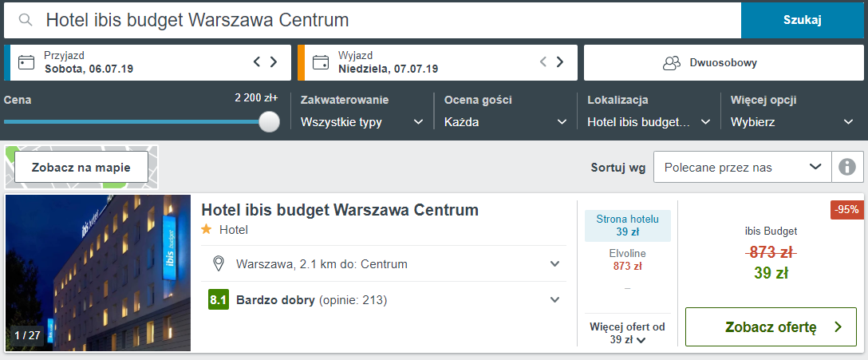Expand the guest rating details row
Viewport: 868px width, 360px height.
point(554,300)
